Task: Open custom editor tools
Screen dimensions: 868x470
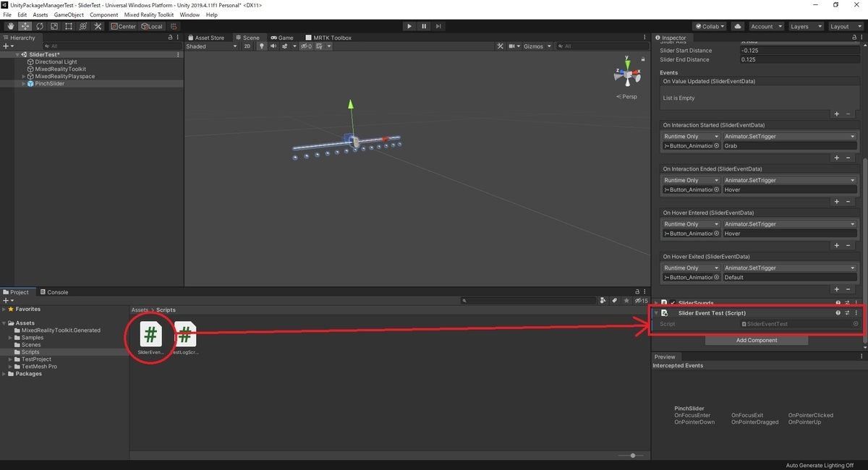Action: point(98,26)
